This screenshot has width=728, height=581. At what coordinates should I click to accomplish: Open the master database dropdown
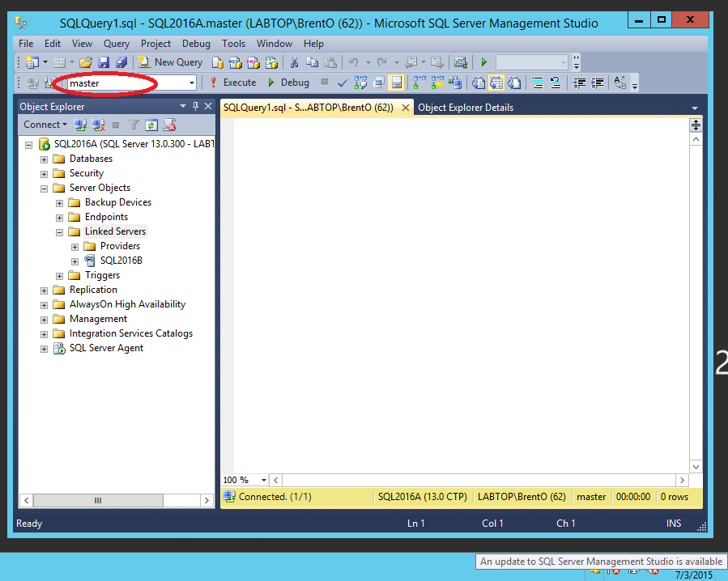coord(192,83)
